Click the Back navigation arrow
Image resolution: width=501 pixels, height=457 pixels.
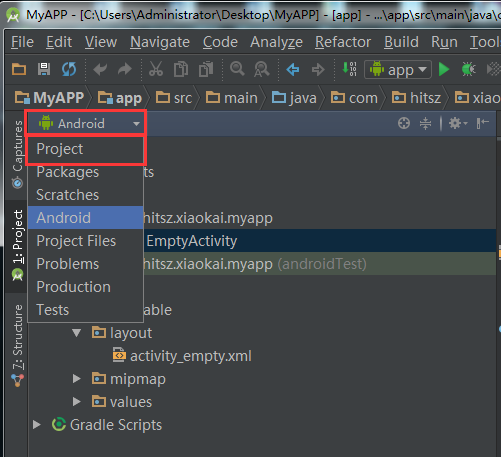[293, 70]
